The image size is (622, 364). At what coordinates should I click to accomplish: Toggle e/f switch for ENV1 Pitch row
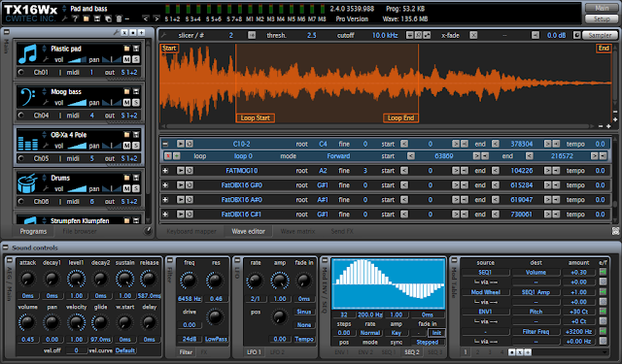(x=603, y=312)
